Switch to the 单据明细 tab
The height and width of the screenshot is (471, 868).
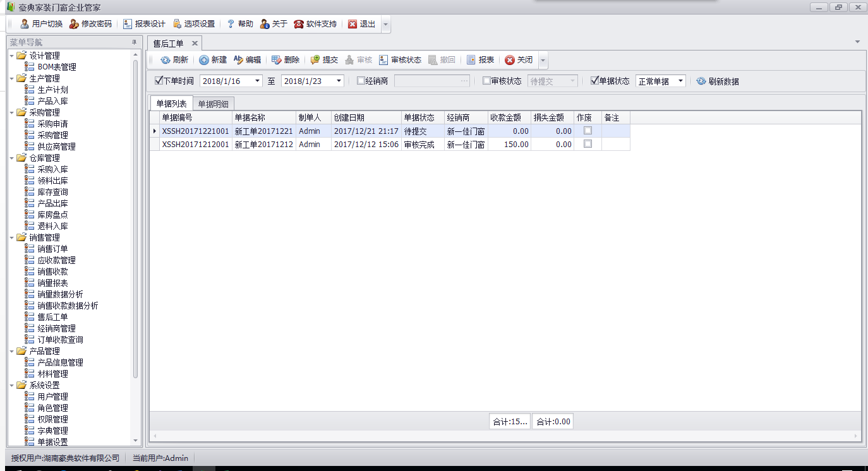point(213,104)
